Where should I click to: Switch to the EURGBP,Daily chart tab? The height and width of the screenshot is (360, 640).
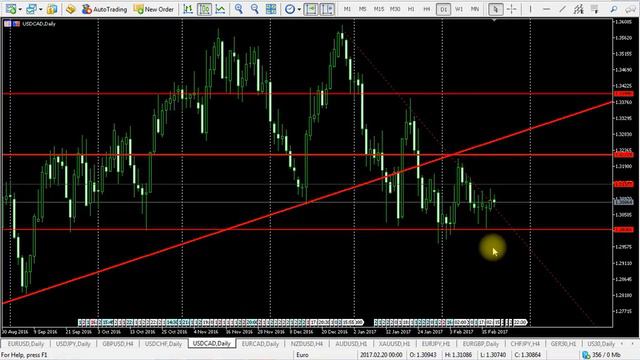480,344
